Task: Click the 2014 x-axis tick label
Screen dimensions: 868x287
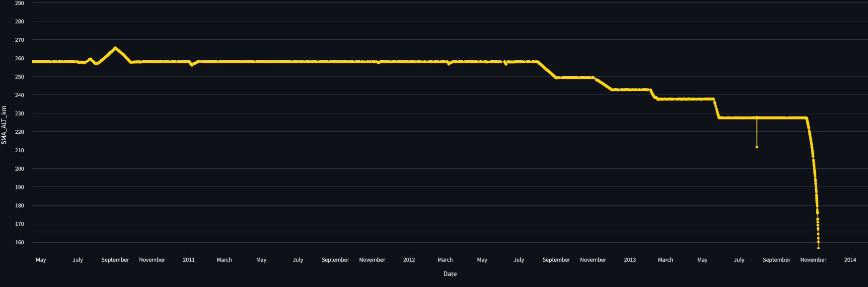Action: 850,260
